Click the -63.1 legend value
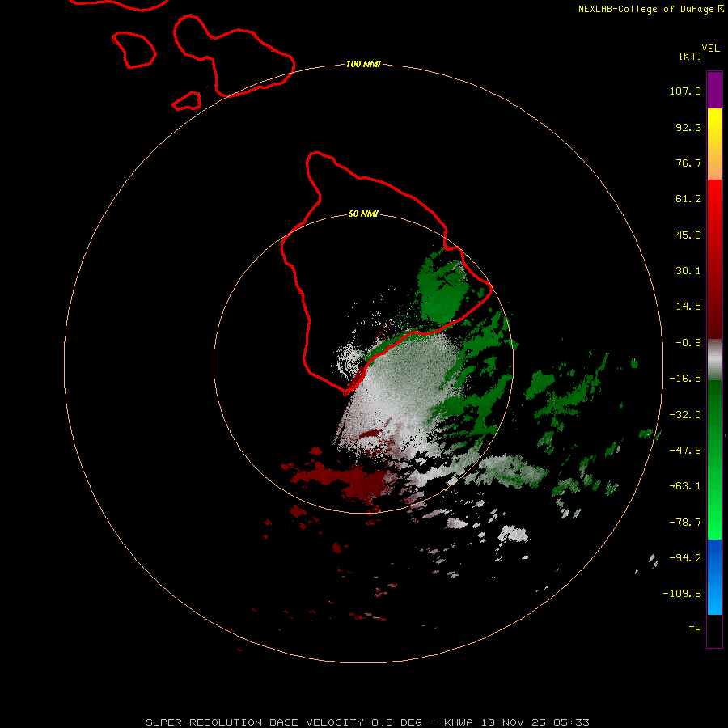728x728 pixels. [x=685, y=486]
